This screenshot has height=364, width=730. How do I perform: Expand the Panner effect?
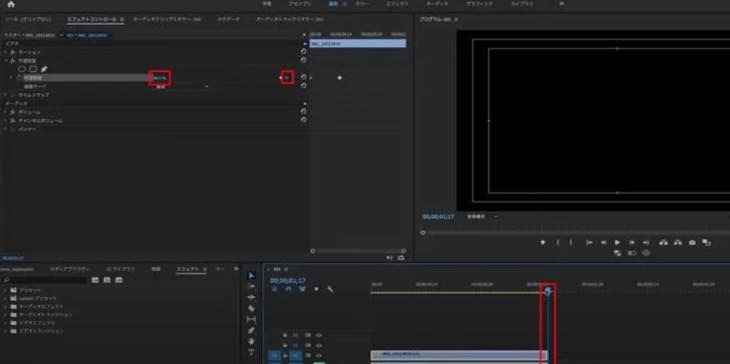coord(6,129)
